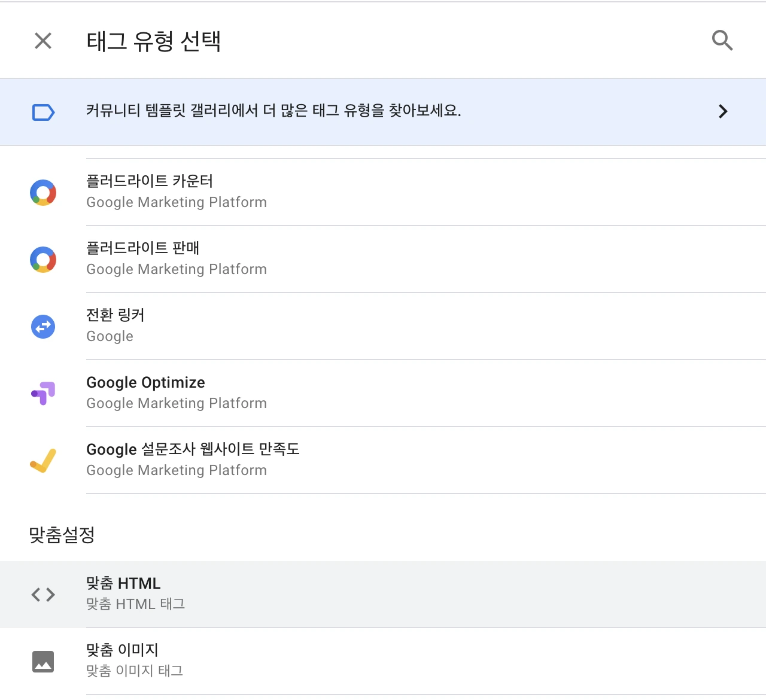Click the 맞춤 HTML 태그 description text
Screen dimensions: 766x700
pos(136,604)
